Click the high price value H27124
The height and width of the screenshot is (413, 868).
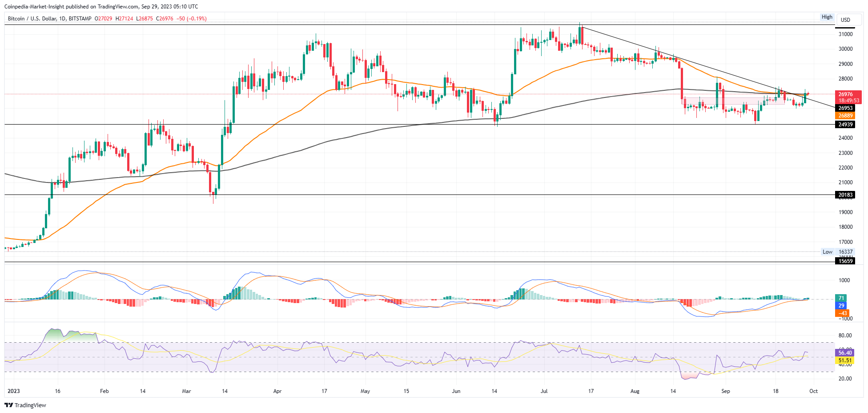pos(124,19)
